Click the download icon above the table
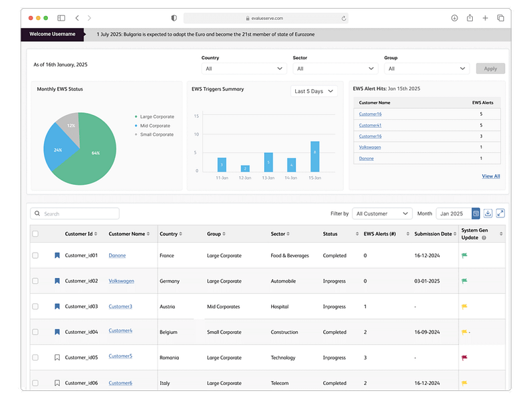Image resolution: width=532 pixels, height=399 pixels. [488, 213]
